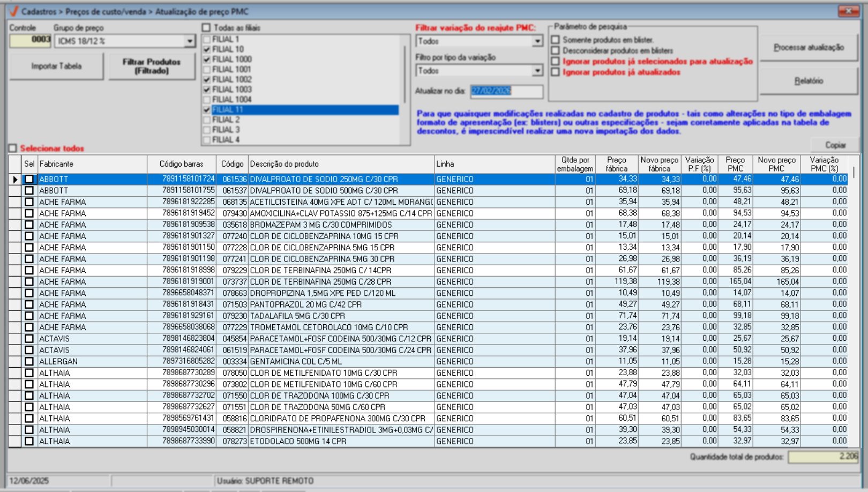Check the 'Todas as filiais' checkbox

click(206, 28)
